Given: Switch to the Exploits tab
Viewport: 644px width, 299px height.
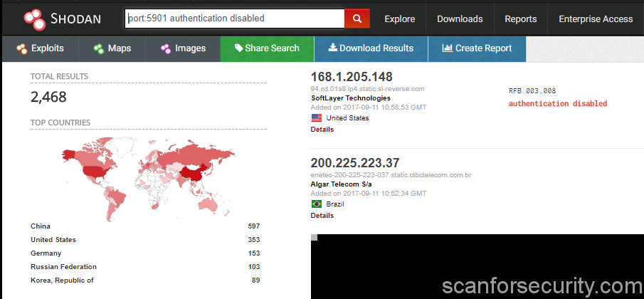Looking at the screenshot, I should coord(41,48).
